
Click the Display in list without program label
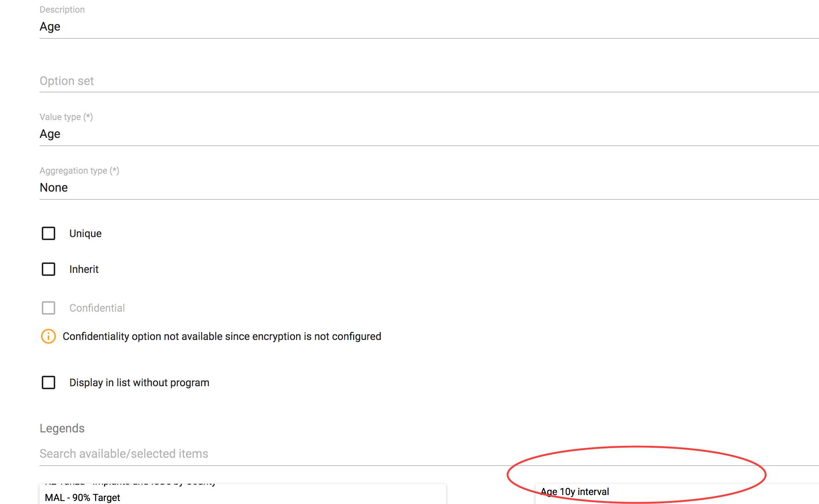[139, 383]
